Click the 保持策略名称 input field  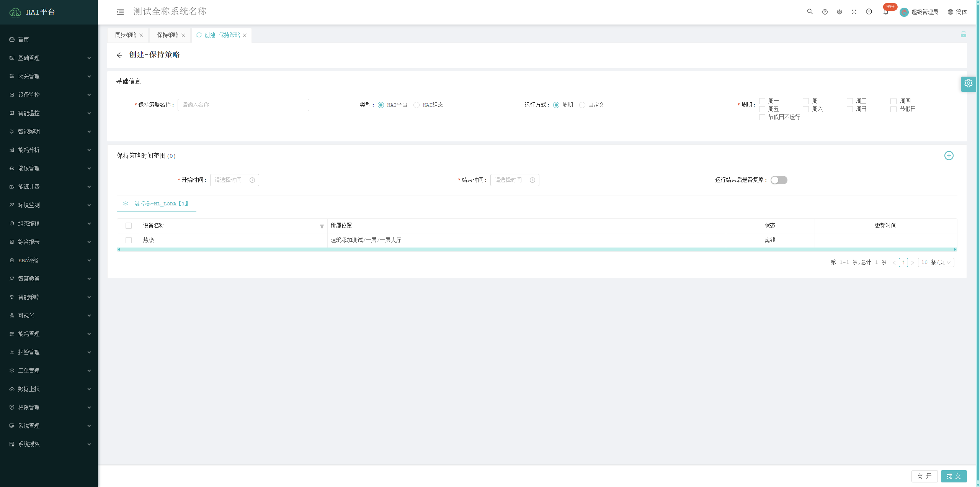coord(243,105)
